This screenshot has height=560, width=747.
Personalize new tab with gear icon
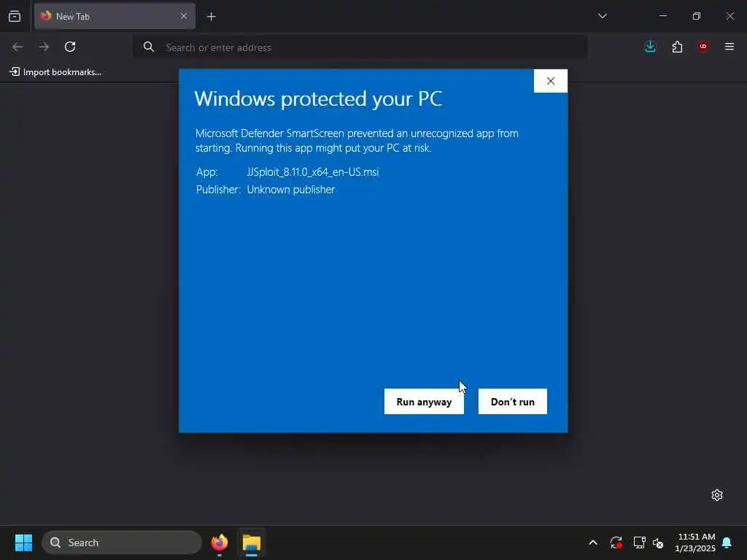[x=717, y=495]
